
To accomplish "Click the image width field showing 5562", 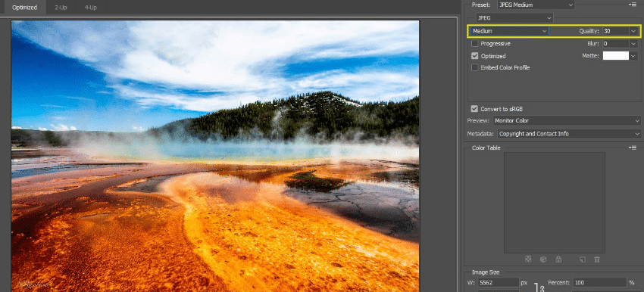I will click(499, 283).
